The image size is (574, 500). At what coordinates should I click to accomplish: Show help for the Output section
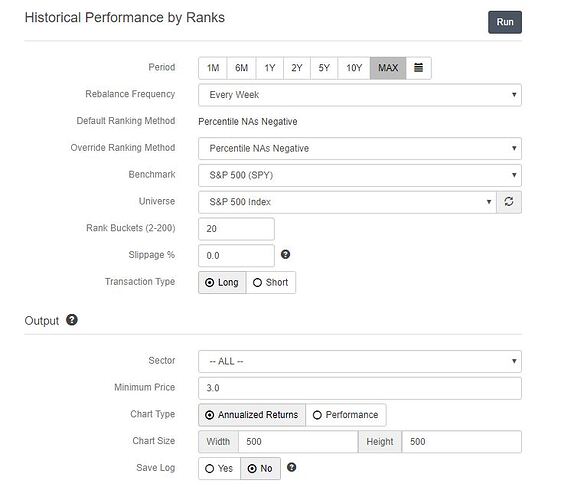[72, 320]
